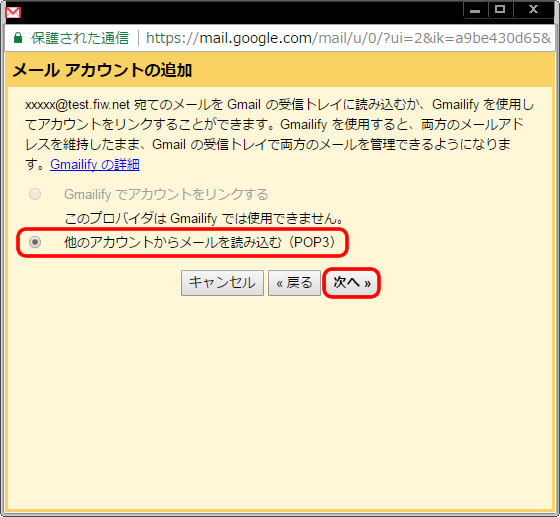
Task: Close the popup window
Action: (x=534, y=10)
